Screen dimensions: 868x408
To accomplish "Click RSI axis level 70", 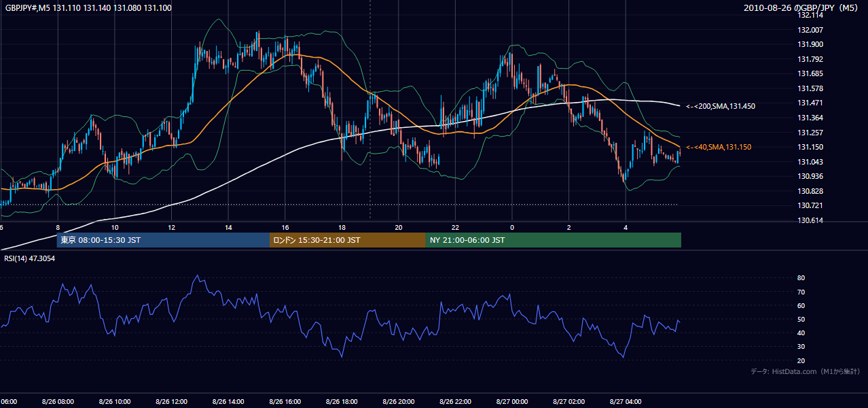I will [x=801, y=292].
